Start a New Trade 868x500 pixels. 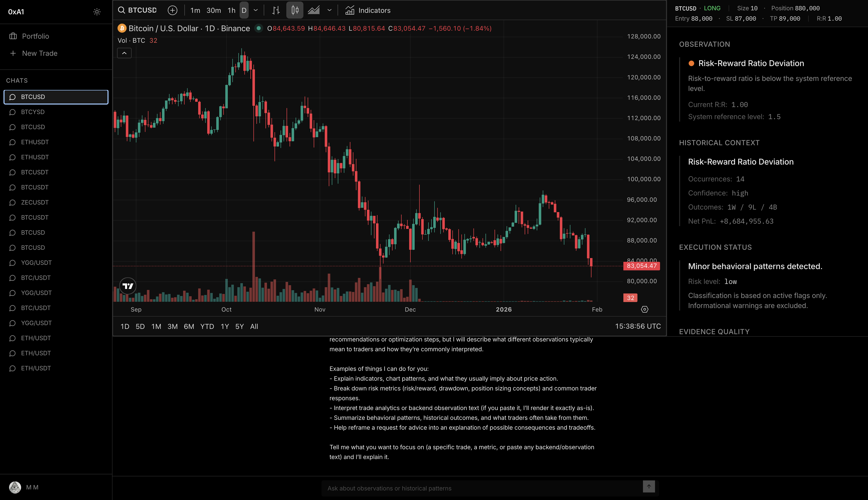(39, 53)
